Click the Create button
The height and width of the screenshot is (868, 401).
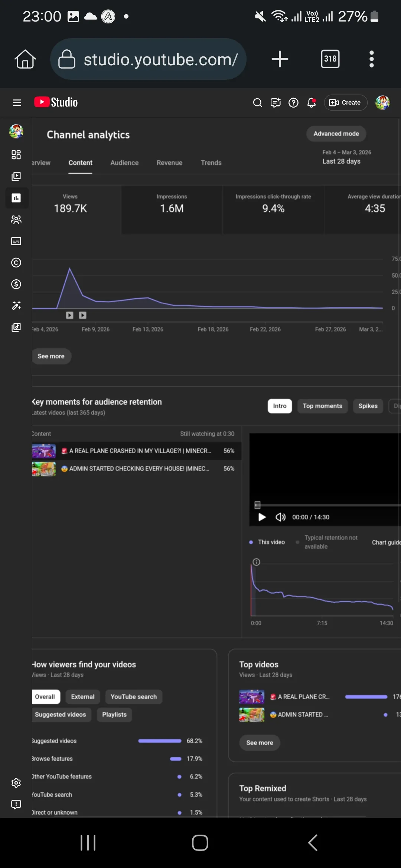pyautogui.click(x=345, y=103)
